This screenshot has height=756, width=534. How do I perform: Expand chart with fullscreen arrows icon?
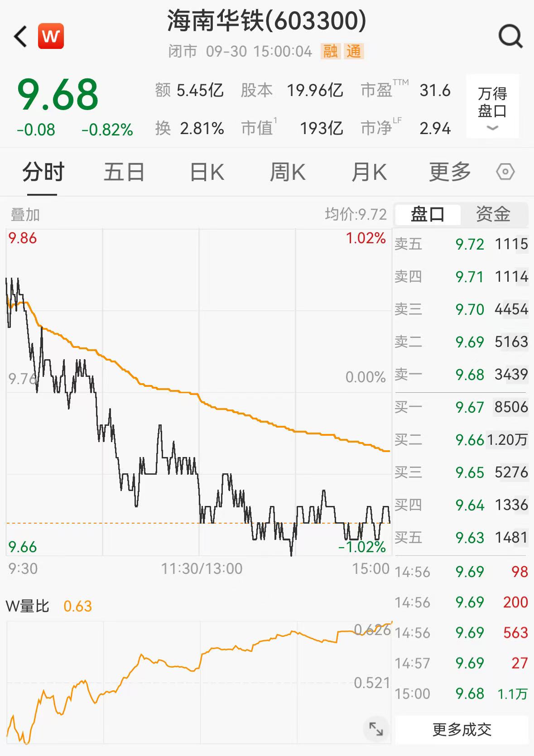click(x=376, y=729)
